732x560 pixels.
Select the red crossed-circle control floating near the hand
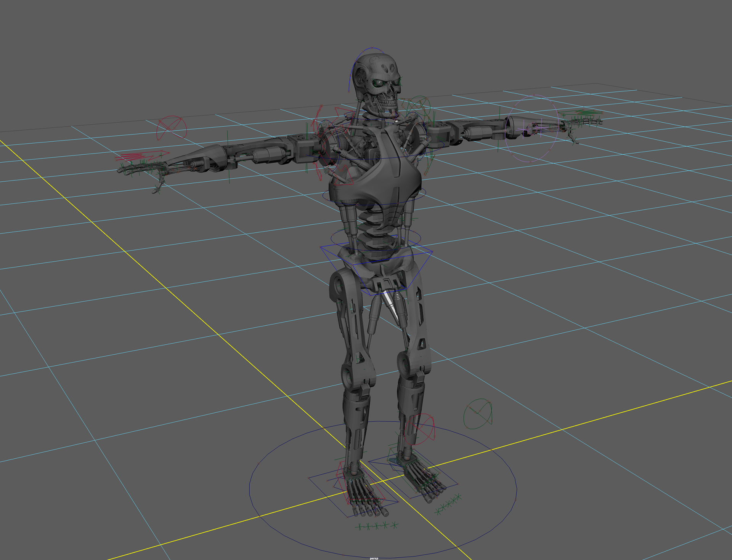click(x=172, y=128)
